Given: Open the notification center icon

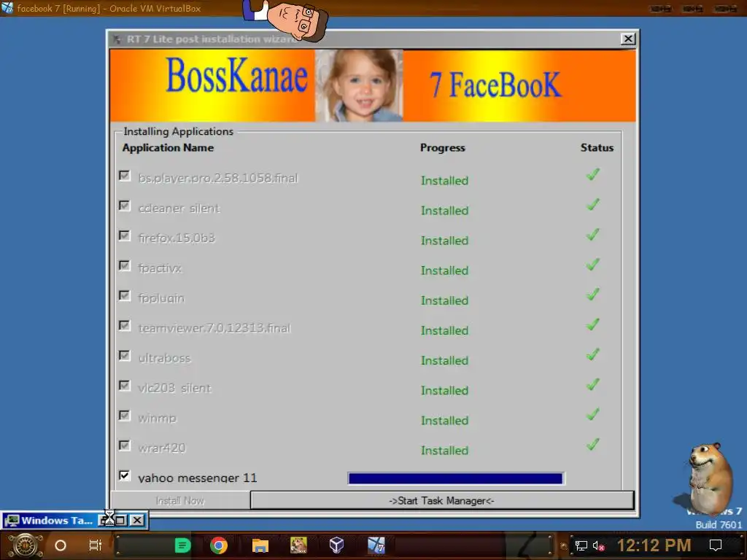Looking at the screenshot, I should pos(716,545).
